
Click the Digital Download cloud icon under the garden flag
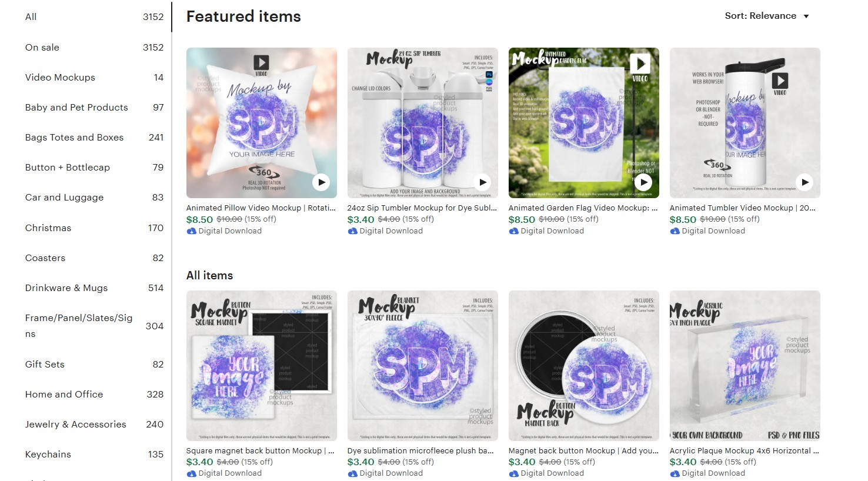513,231
